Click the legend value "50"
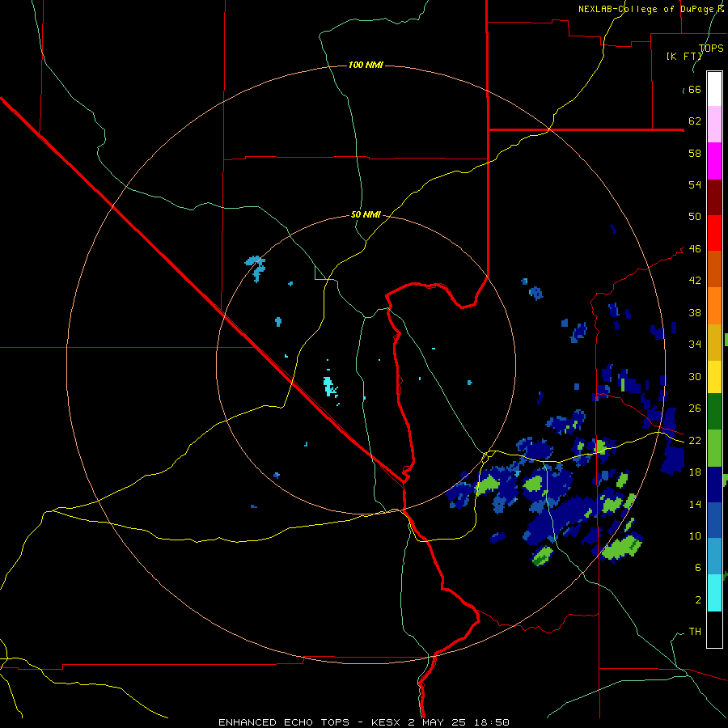 pos(695,217)
